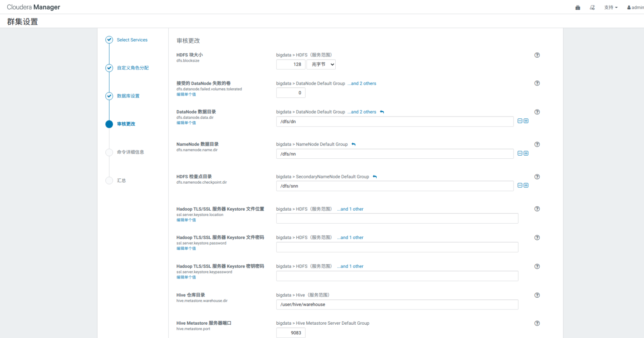This screenshot has height=338, width=644.
Task: Show help for HDFS block size
Action: pyautogui.click(x=537, y=55)
